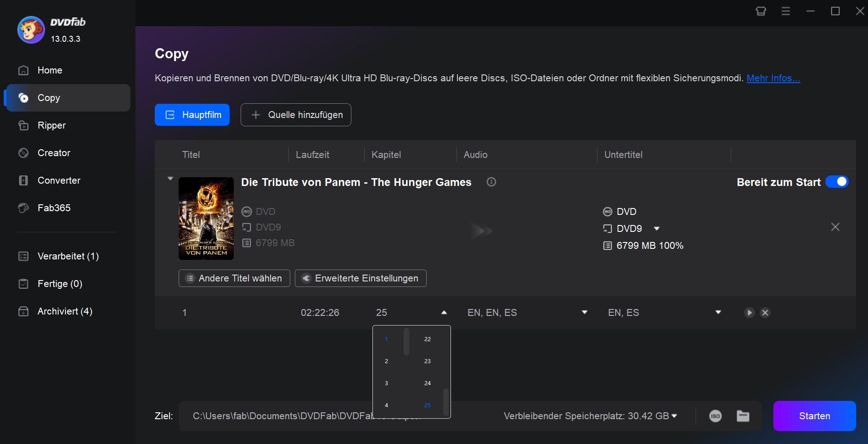
Task: Open Erweiterte Einstellungen
Action: (361, 278)
